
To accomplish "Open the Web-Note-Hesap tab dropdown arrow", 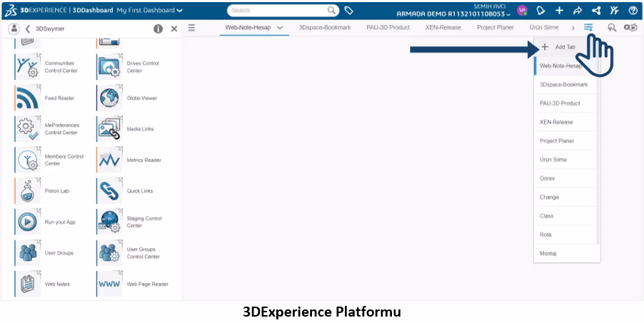I will click(280, 28).
